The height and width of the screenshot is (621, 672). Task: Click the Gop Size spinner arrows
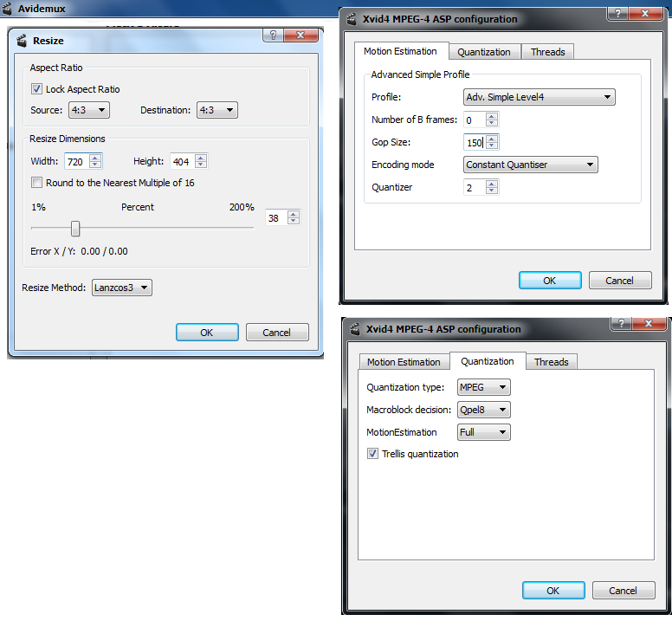(x=492, y=142)
